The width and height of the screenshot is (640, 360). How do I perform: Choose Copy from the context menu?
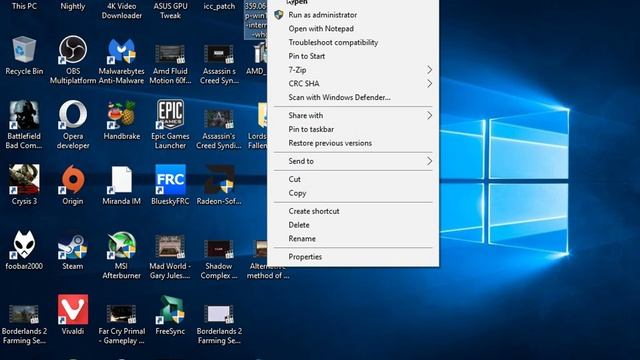coord(353,193)
